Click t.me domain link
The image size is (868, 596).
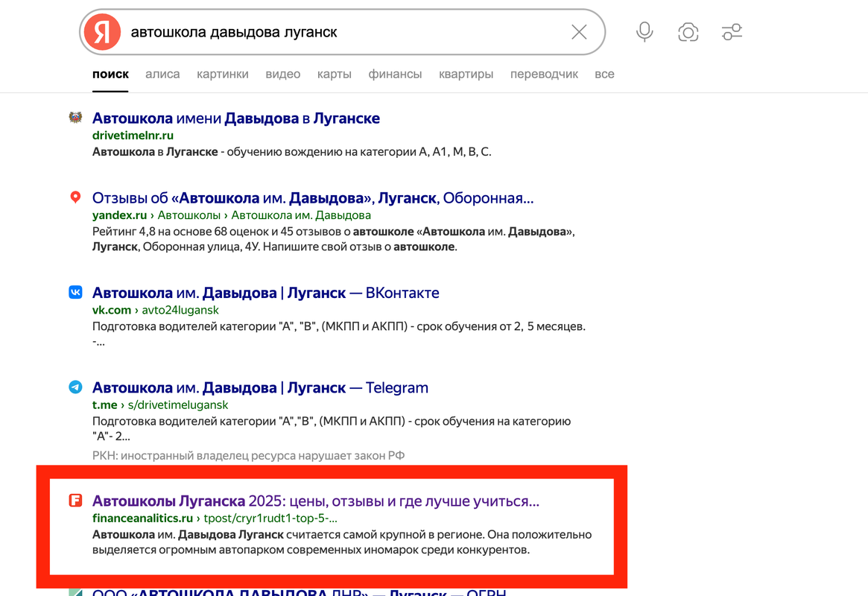[104, 405]
